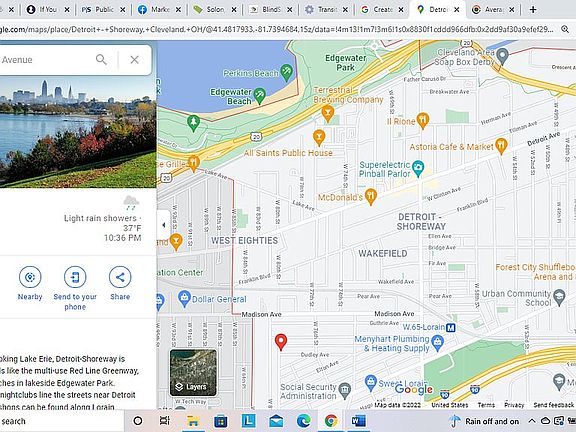Open the Word app in the taskbar
The height and width of the screenshot is (432, 576).
[358, 421]
